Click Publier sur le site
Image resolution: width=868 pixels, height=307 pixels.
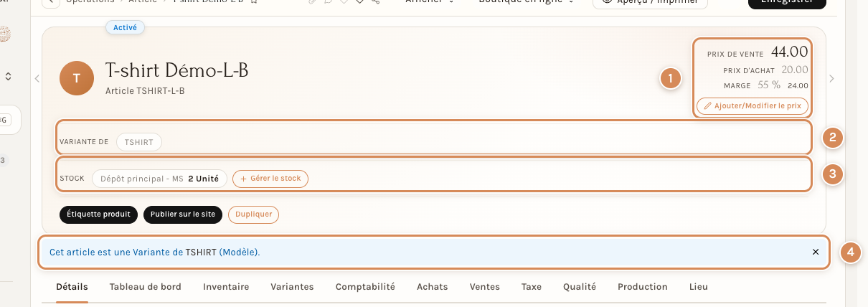183,214
